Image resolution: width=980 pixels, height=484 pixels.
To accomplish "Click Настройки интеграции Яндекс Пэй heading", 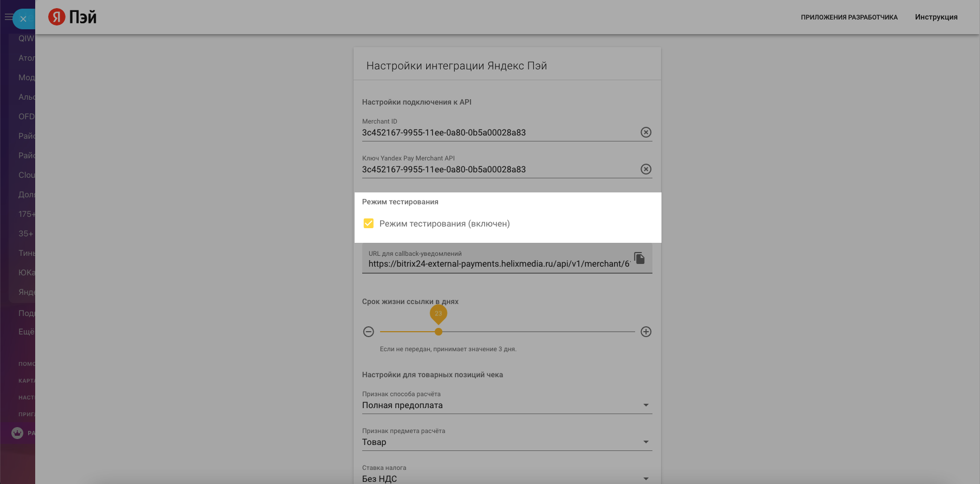I will pyautogui.click(x=456, y=66).
